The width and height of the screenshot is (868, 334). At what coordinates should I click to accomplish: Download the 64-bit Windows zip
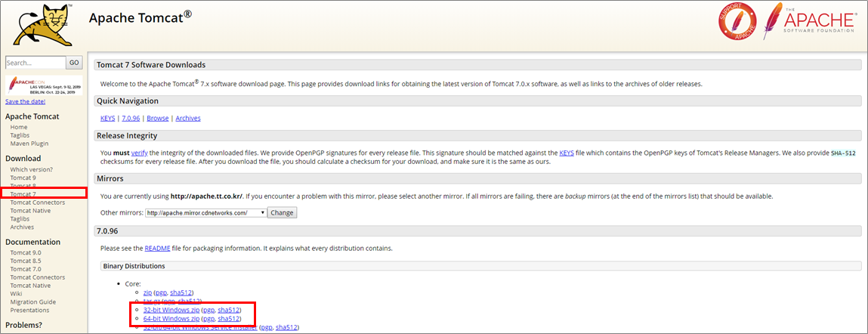(171, 319)
